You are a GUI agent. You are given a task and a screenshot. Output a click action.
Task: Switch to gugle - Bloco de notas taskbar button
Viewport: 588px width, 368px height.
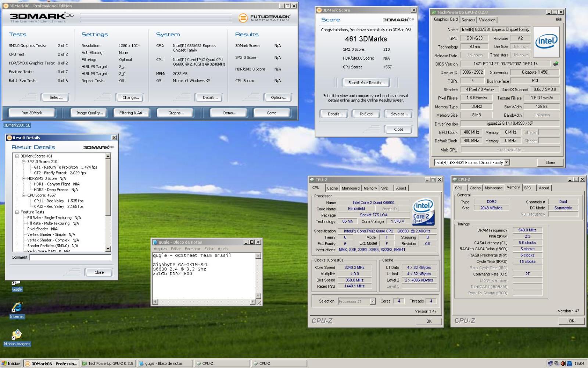click(164, 363)
